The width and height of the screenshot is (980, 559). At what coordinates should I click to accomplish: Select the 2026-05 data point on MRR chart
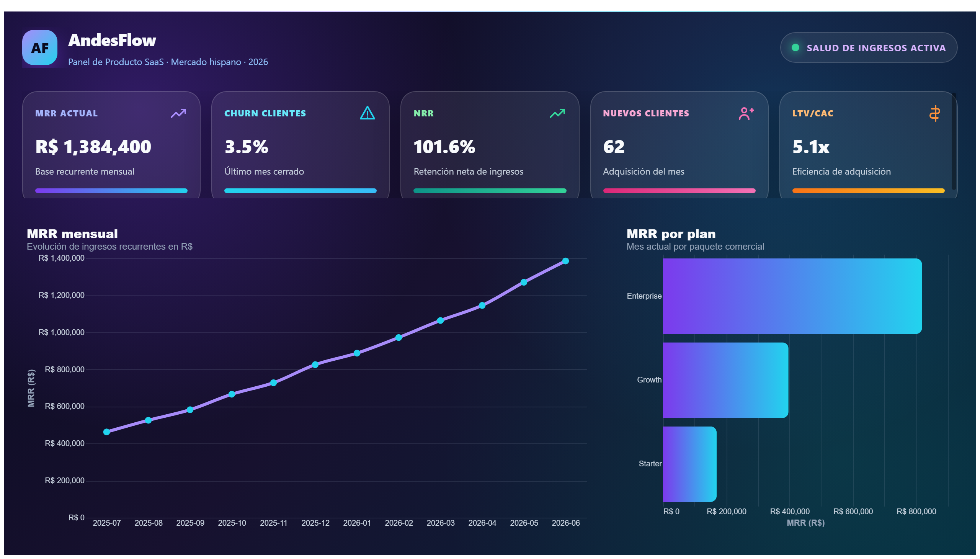click(x=524, y=282)
